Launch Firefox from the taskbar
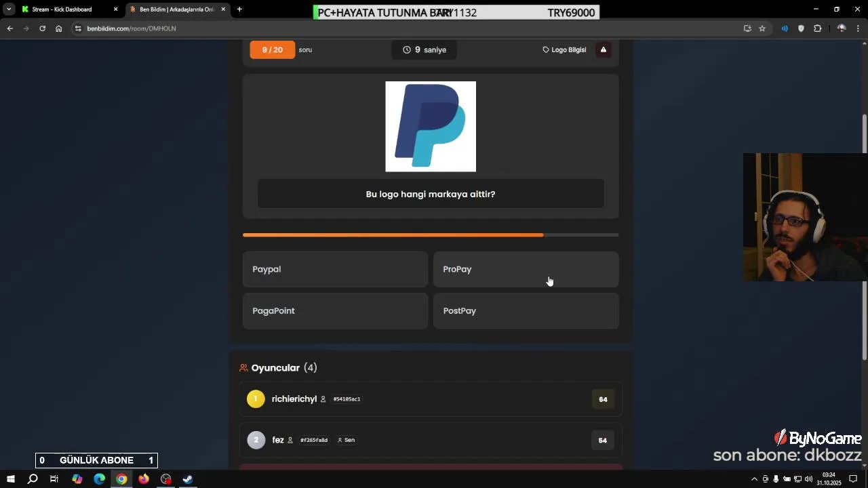Viewport: 868px width, 488px height. tap(144, 479)
